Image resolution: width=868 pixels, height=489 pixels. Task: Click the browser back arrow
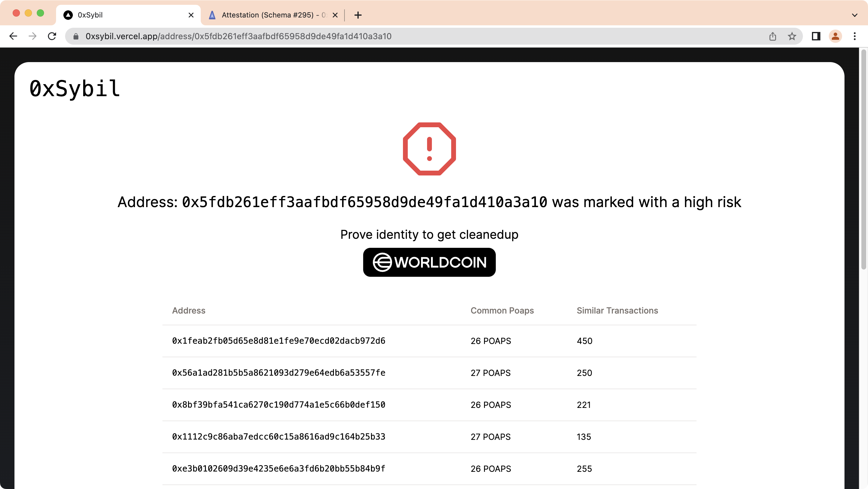coord(13,36)
